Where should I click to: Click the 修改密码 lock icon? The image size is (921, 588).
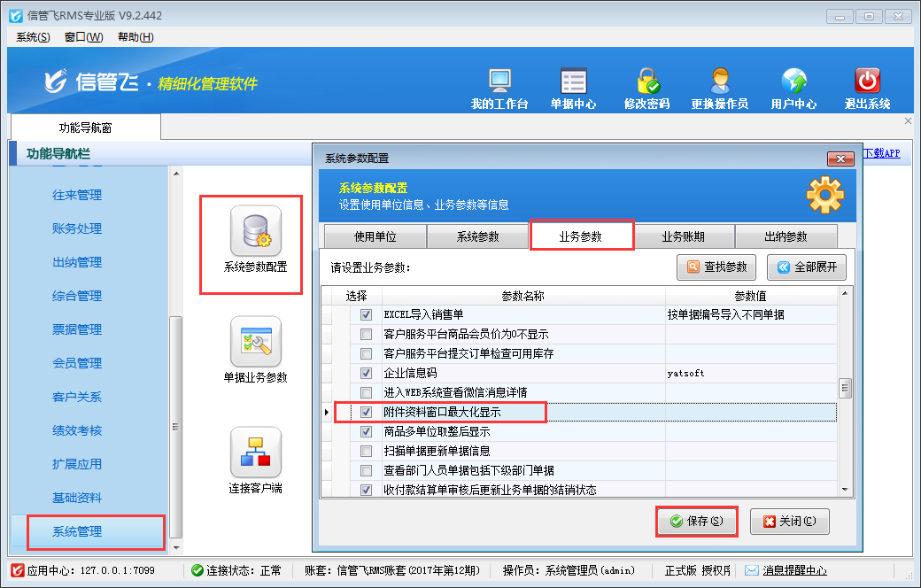coord(646,82)
